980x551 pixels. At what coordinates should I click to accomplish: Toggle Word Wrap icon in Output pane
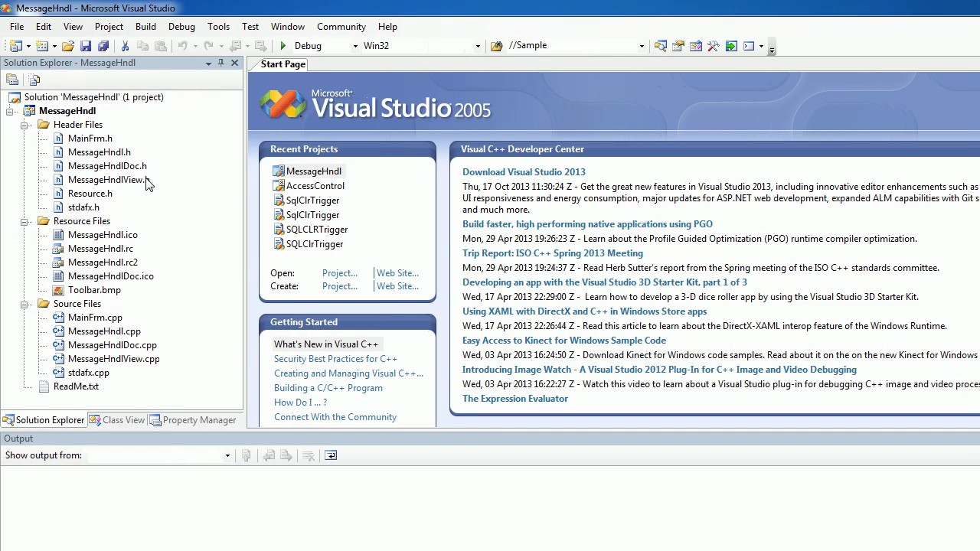pyautogui.click(x=331, y=455)
